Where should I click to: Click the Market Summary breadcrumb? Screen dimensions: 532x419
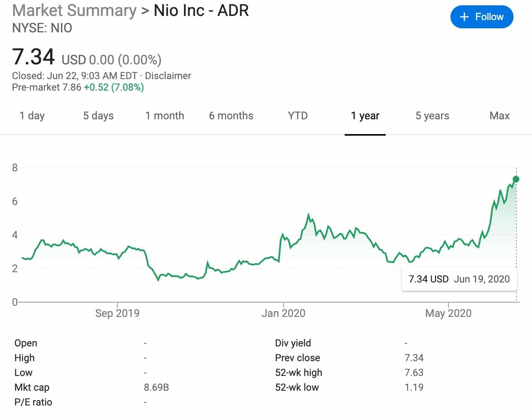click(x=75, y=10)
